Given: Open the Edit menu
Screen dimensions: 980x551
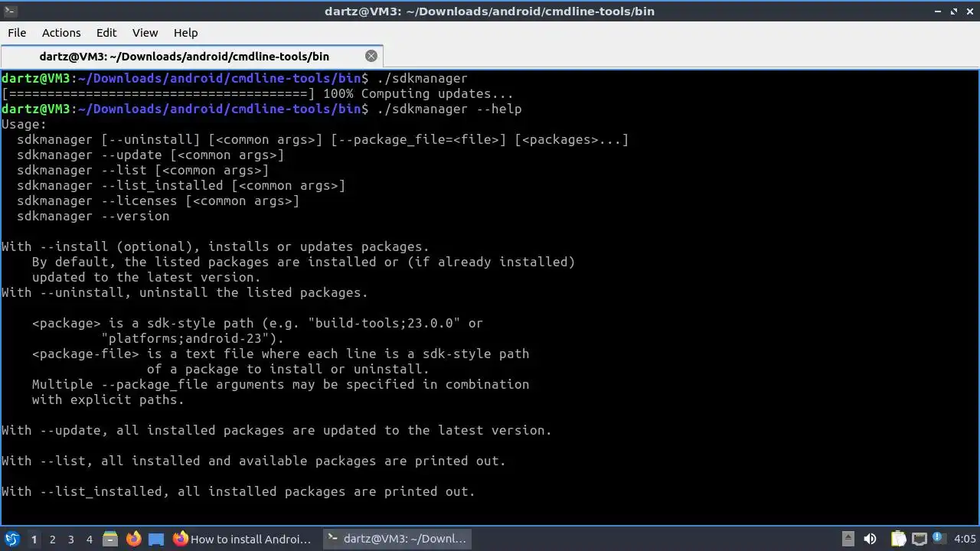Looking at the screenshot, I should click(106, 33).
